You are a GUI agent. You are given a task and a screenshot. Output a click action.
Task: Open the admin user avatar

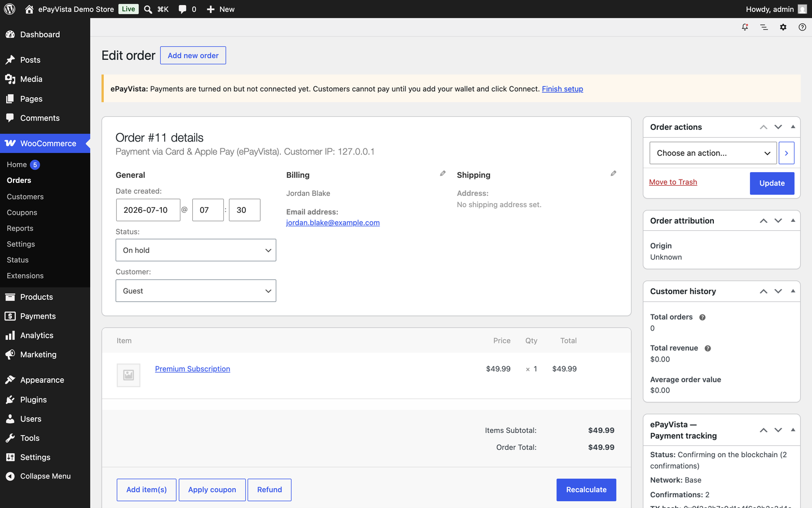(x=802, y=9)
